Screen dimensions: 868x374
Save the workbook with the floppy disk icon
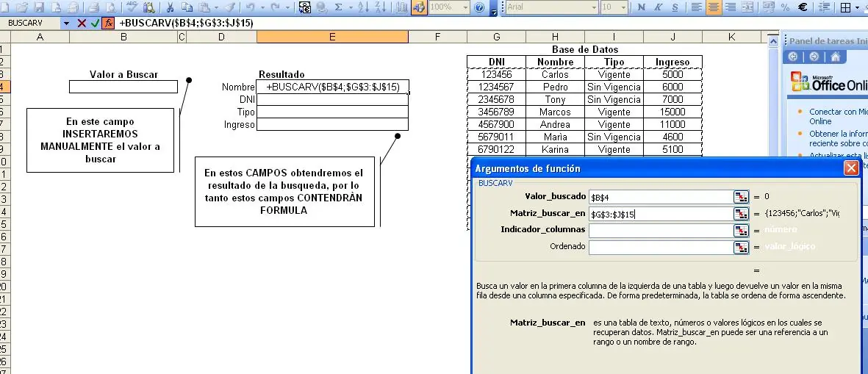39,7
